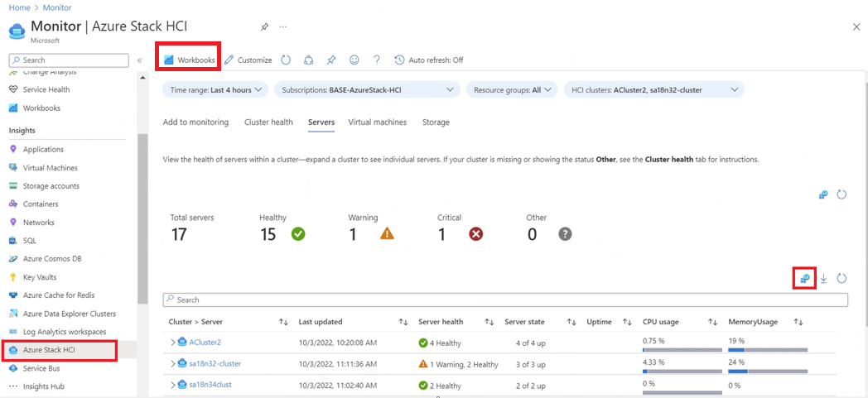
Task: Open Log Analytics query icon above the table
Action: click(x=805, y=279)
